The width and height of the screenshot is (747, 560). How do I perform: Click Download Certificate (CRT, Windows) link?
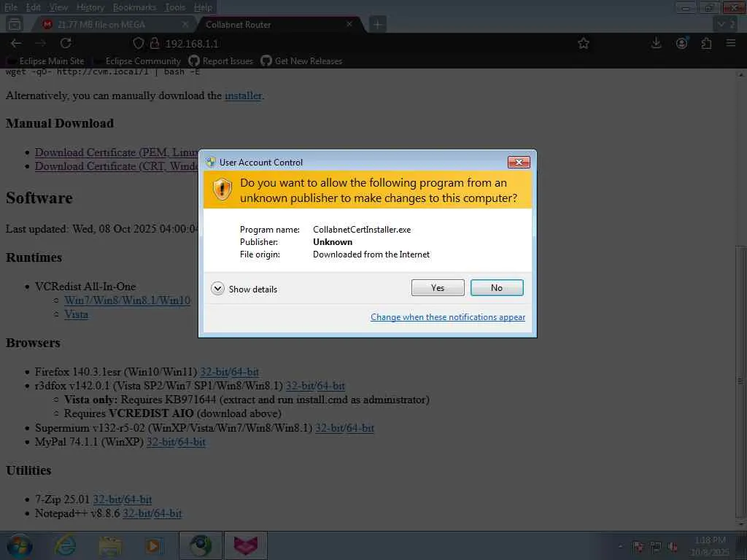point(116,166)
